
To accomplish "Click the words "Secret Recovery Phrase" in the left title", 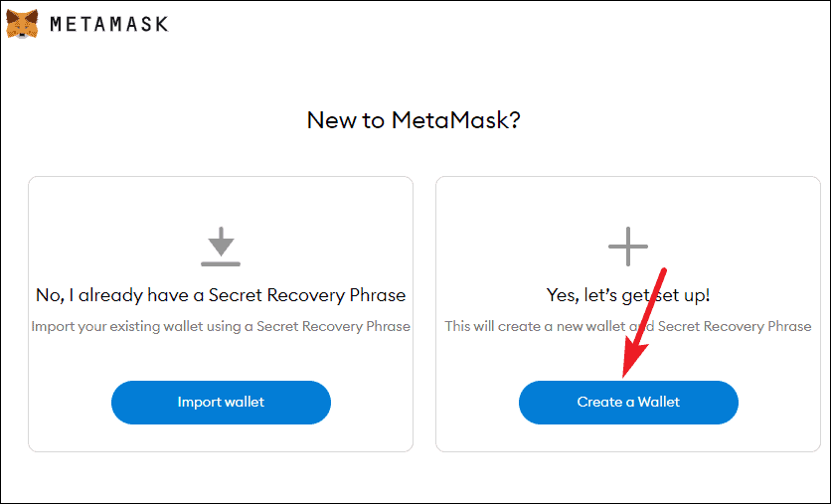I will [x=307, y=295].
